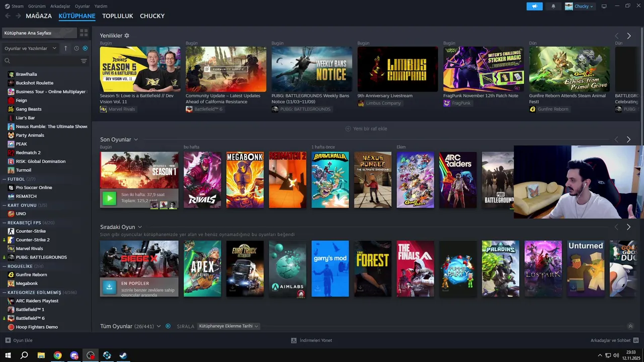Open İndirmeleri Yönet downloads manager

(x=311, y=340)
